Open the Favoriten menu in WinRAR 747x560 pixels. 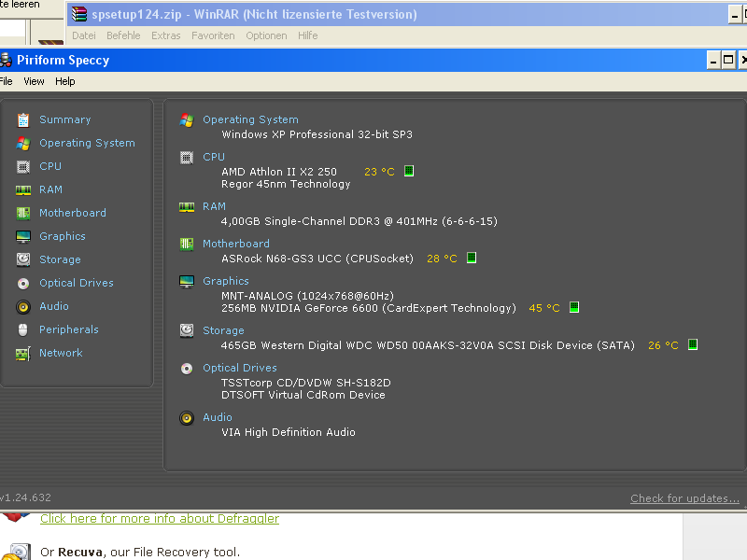click(x=213, y=35)
